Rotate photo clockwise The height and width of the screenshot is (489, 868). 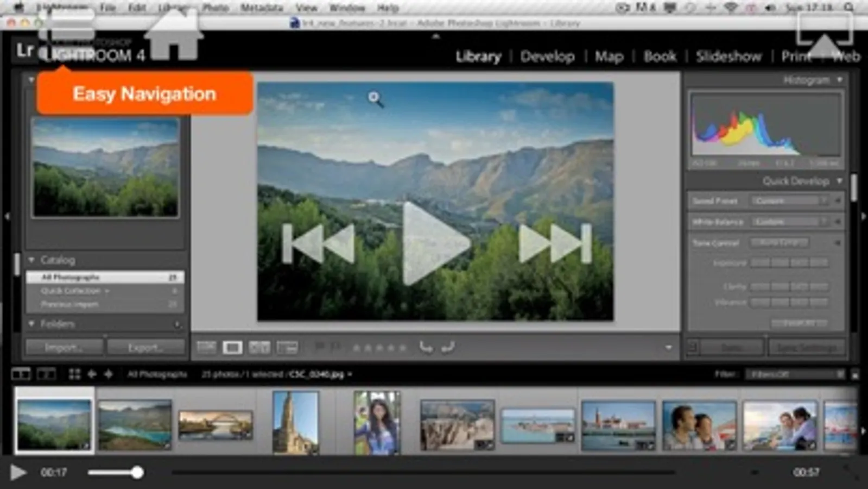point(448,347)
